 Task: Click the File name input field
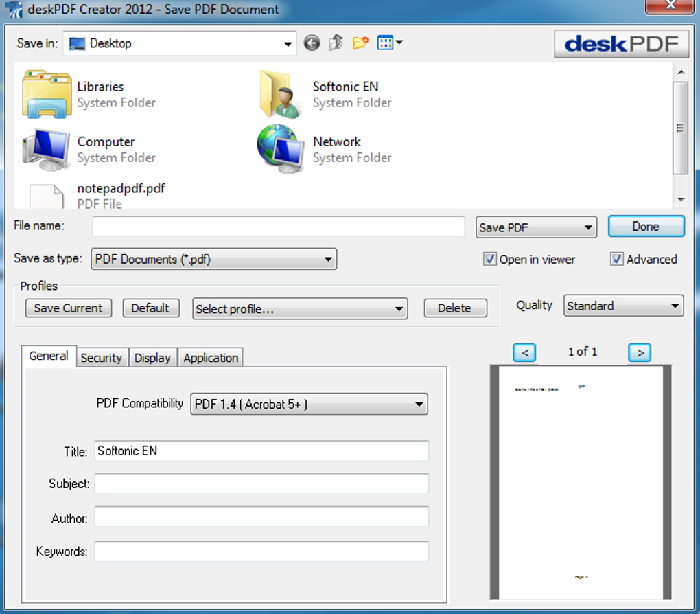[279, 227]
